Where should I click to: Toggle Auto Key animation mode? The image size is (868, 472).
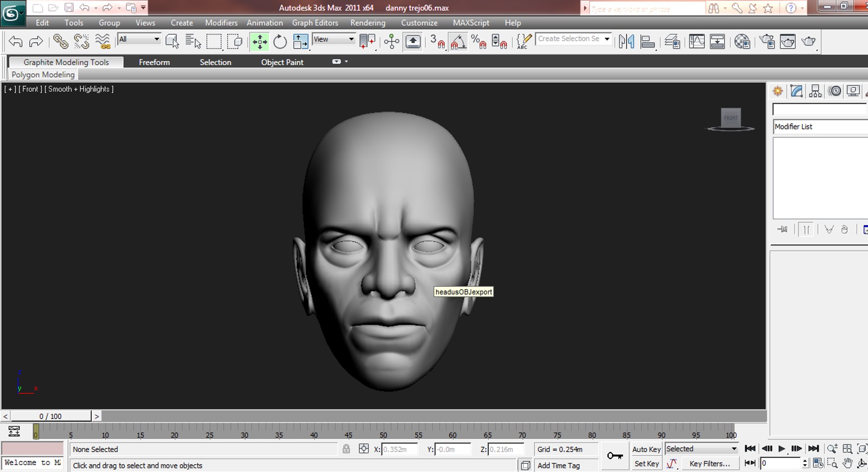pos(646,449)
